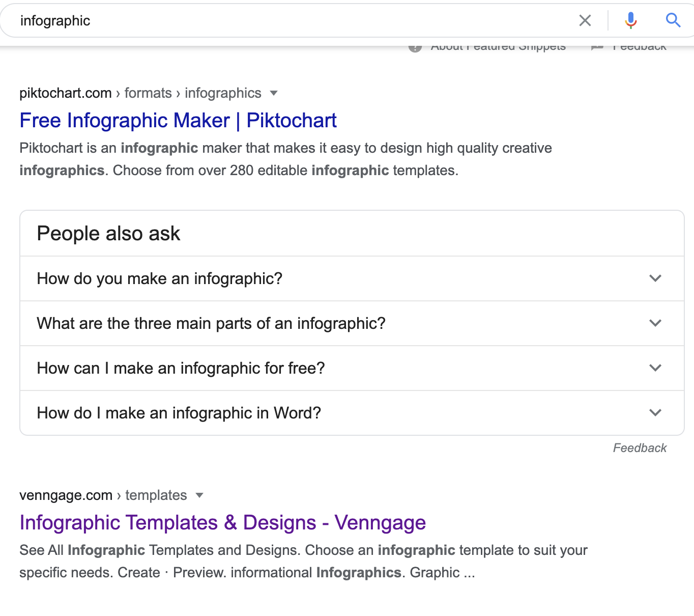Viewport: 694px width, 616px height.
Task: Click "How do I make an infographic in Word?"
Action: tap(179, 413)
